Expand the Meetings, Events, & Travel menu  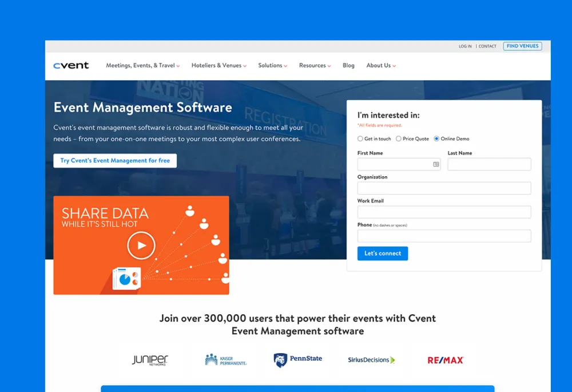[142, 65]
